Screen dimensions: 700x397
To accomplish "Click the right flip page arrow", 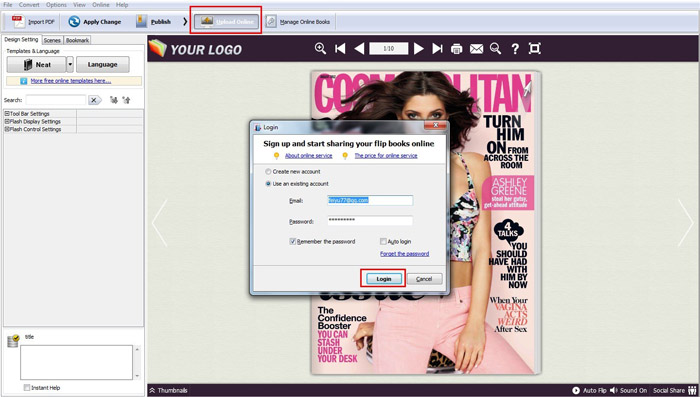I will [686, 223].
